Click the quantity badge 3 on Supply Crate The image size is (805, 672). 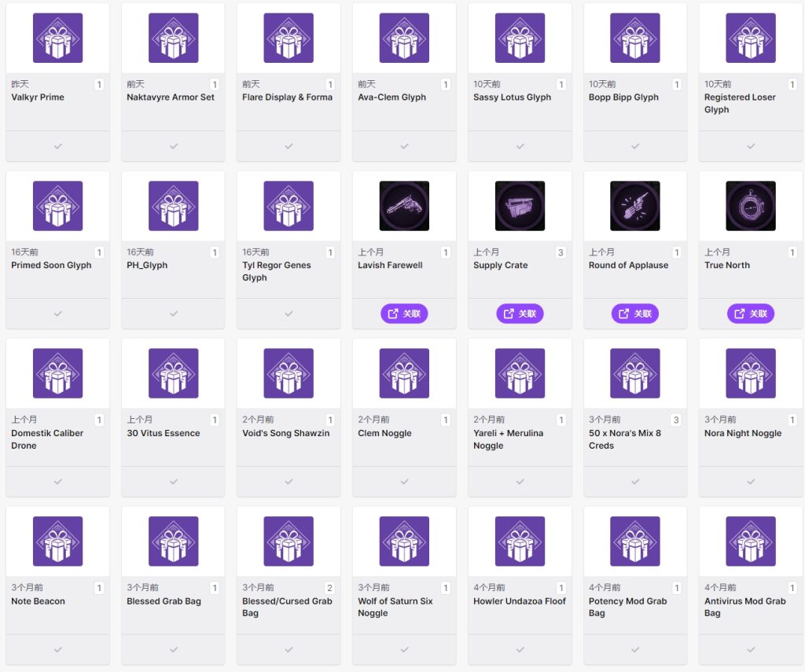click(x=561, y=252)
